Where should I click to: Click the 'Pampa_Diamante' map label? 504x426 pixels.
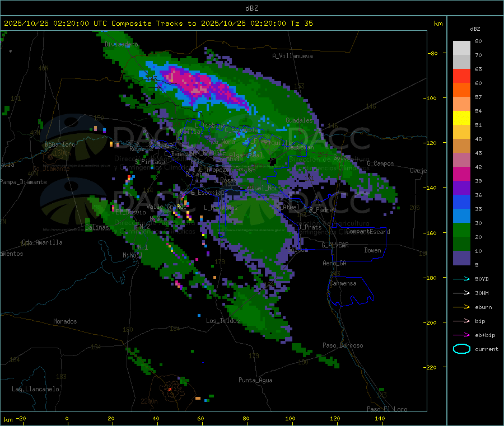tap(24, 182)
